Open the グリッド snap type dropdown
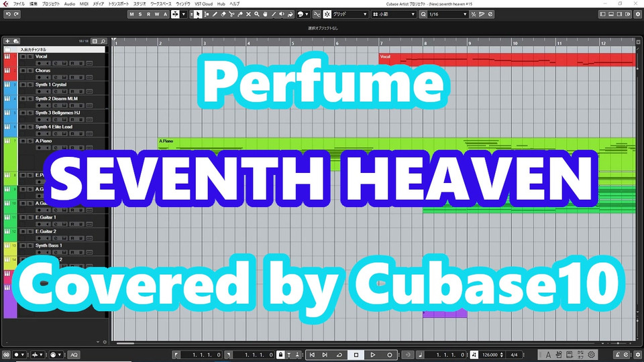 pyautogui.click(x=350, y=14)
